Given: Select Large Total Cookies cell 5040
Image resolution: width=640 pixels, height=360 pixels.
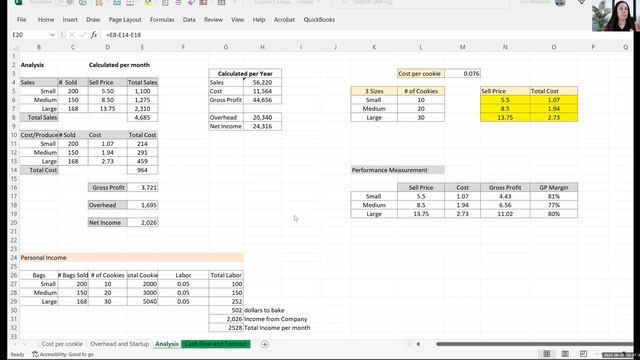Looking at the screenshot, I should tap(142, 302).
